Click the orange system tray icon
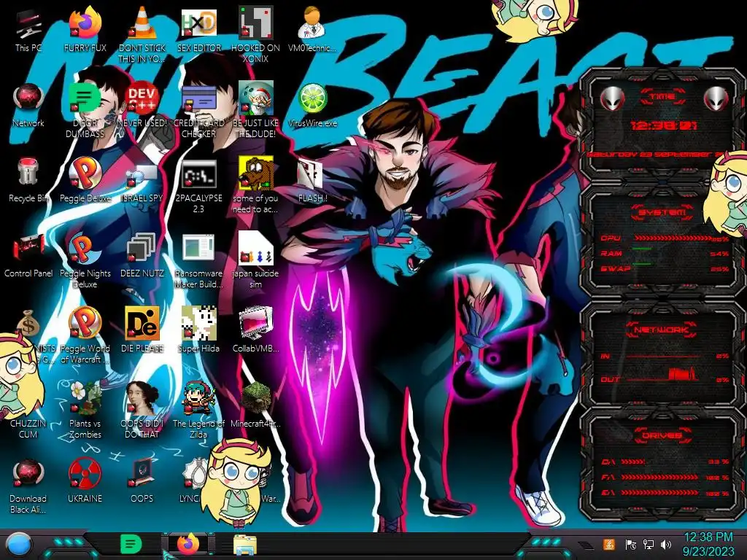This screenshot has width=747, height=560. pos(609,544)
